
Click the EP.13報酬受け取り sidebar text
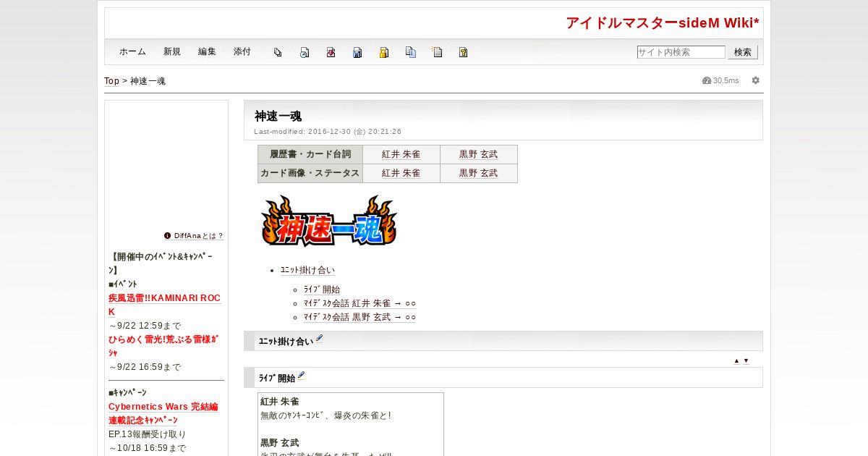coord(148,434)
